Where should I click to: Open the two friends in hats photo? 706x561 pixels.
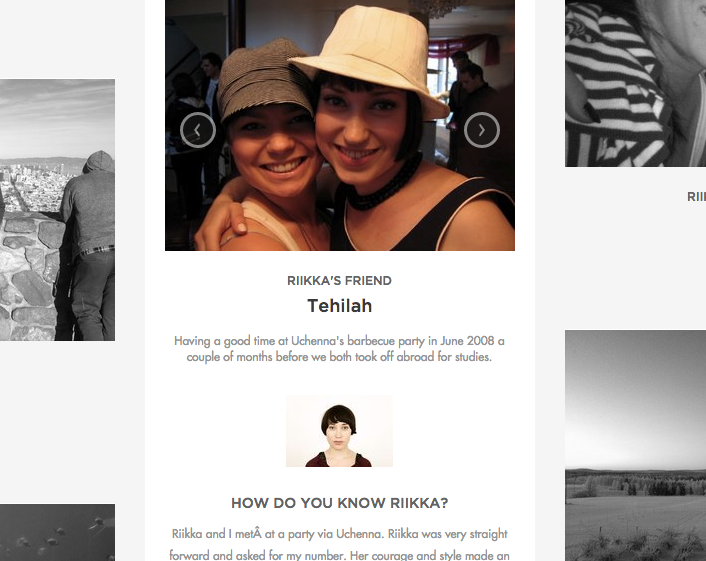[340, 125]
